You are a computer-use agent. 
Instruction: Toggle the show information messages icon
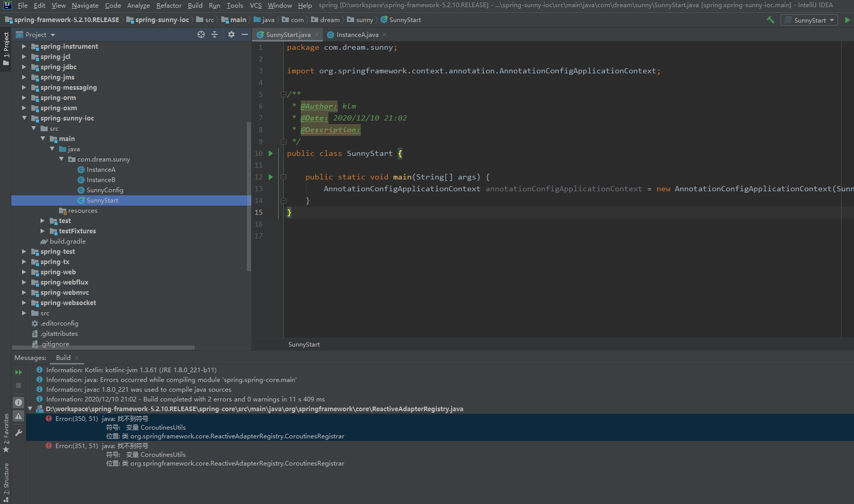(x=18, y=402)
